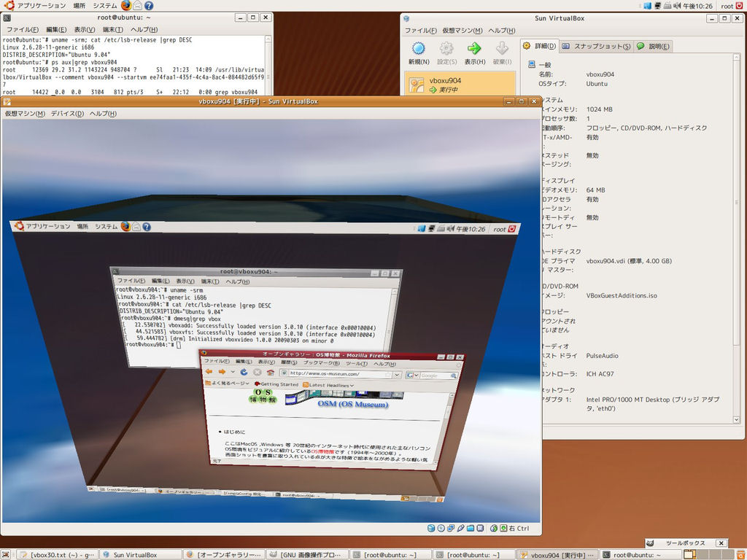This screenshot has height=560, width=747.
Task: Click display icon in VM status bar
Action: pyautogui.click(x=480, y=528)
